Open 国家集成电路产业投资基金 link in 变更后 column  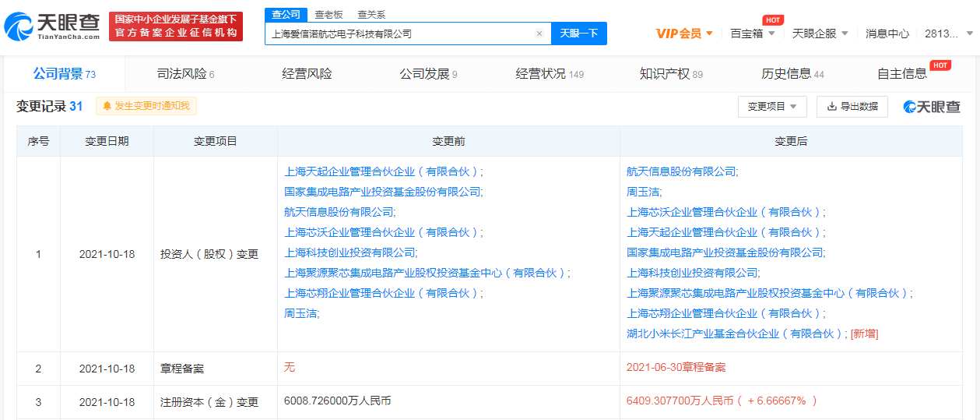(x=725, y=252)
